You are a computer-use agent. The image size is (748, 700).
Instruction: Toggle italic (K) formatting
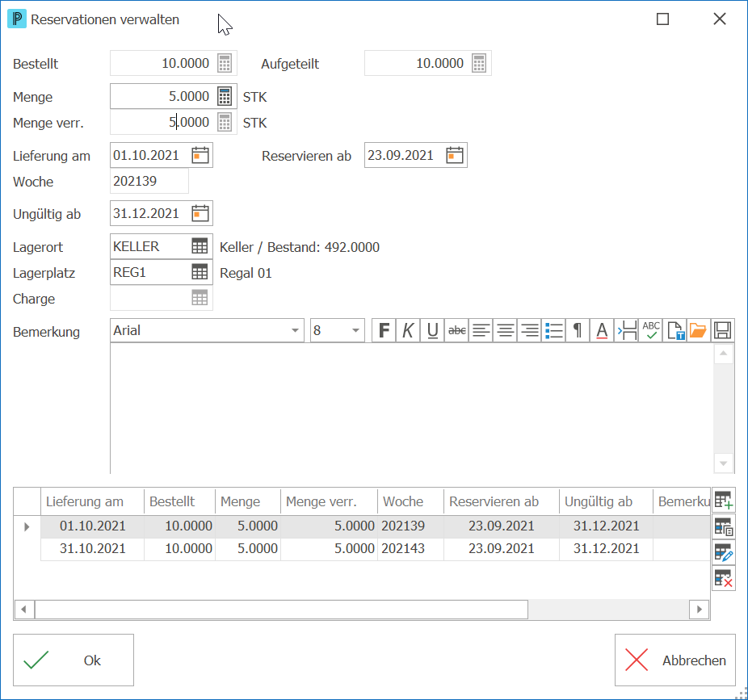pyautogui.click(x=409, y=330)
